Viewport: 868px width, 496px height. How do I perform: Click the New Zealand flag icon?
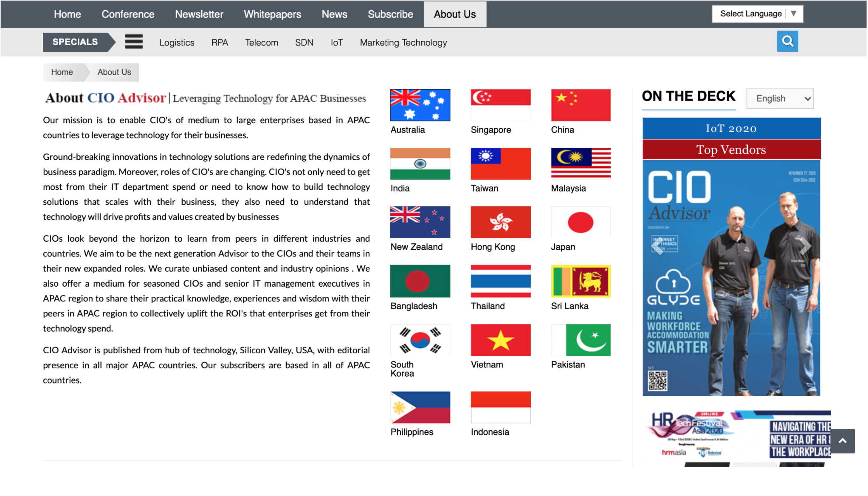pyautogui.click(x=420, y=223)
